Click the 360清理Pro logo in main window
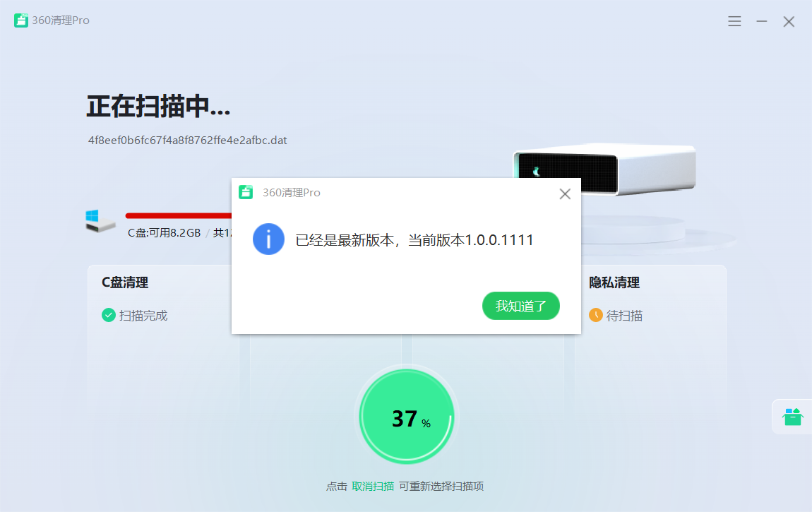Viewport: 812px width, 512px height. [x=20, y=20]
